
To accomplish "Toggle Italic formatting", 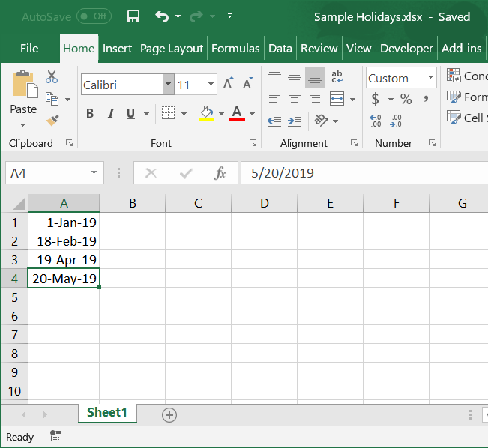I will 111,114.
